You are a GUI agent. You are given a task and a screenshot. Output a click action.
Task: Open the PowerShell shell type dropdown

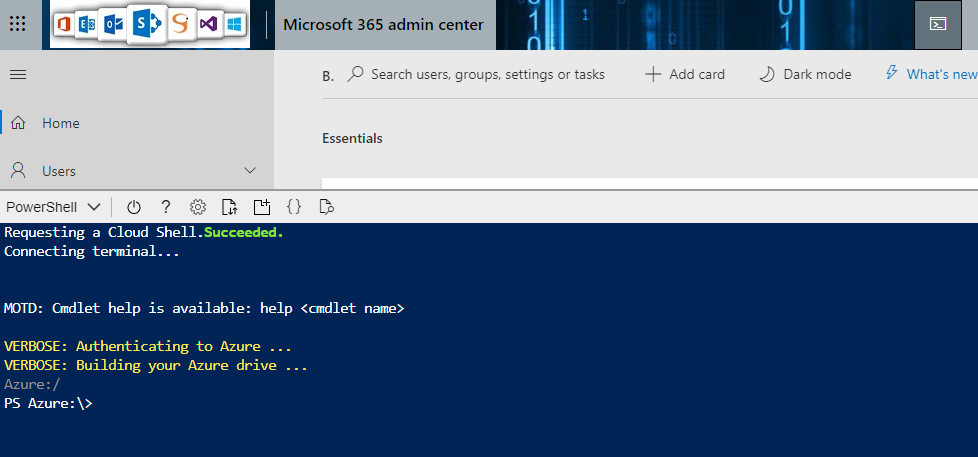53,207
